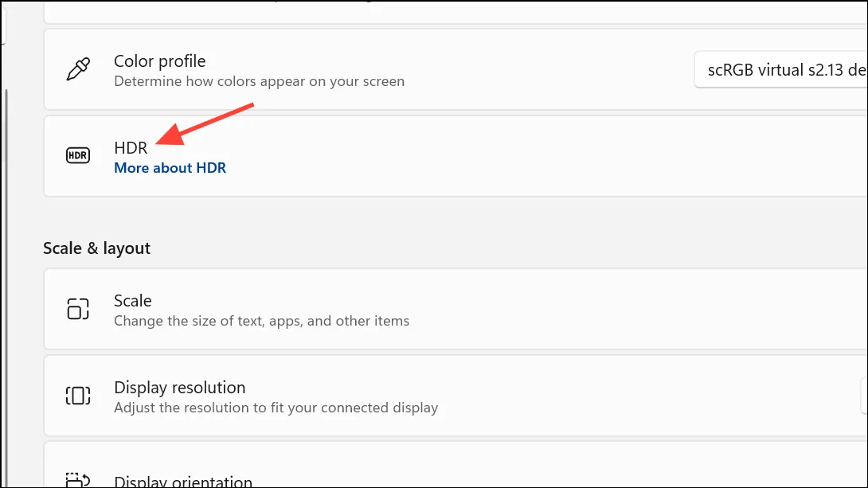Click the vertical scrollbar on the left edge
This screenshot has height=488, width=868.
click(6, 287)
